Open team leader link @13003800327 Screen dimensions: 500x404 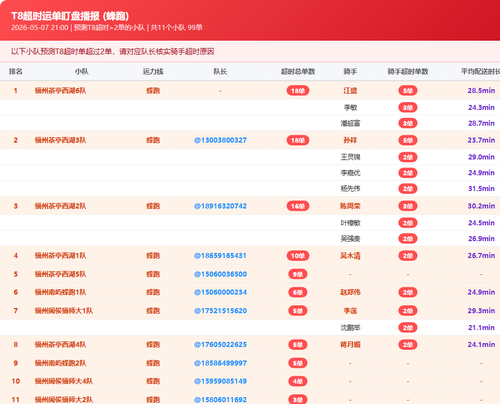220,140
